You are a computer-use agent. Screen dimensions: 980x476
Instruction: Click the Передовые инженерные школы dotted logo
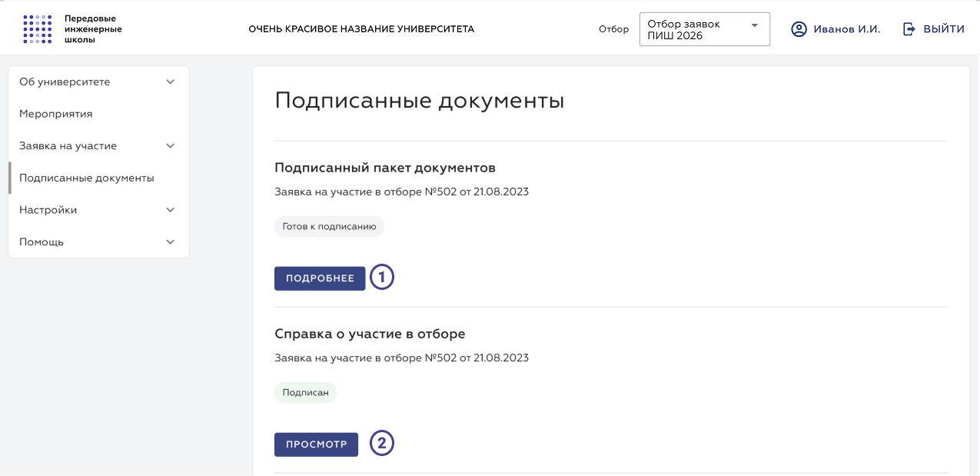[x=38, y=29]
